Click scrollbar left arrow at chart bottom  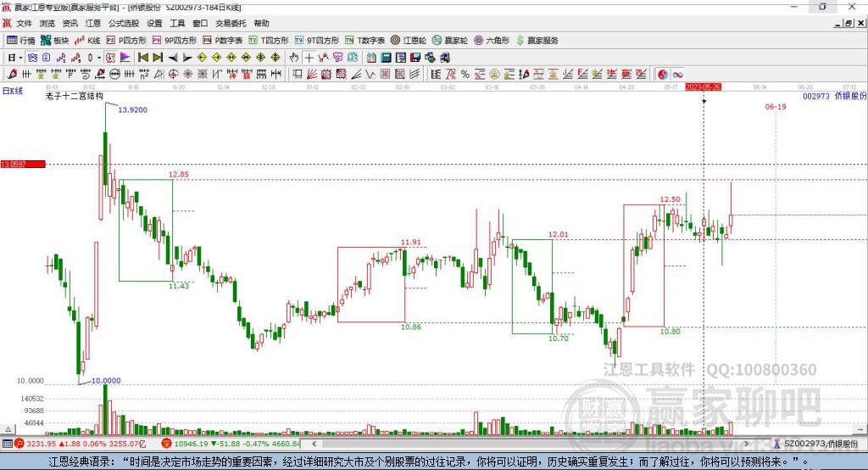pos(314,444)
